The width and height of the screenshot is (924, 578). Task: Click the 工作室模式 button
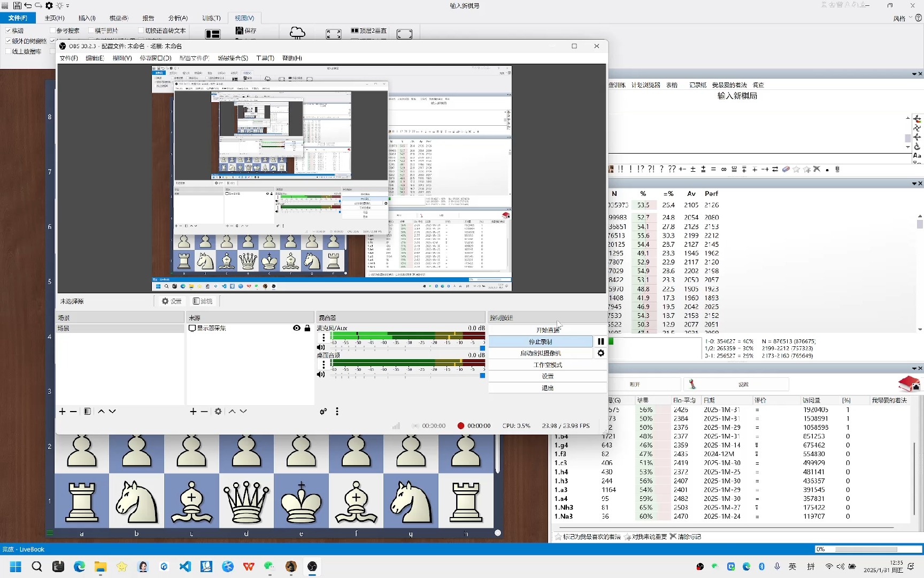pos(548,365)
